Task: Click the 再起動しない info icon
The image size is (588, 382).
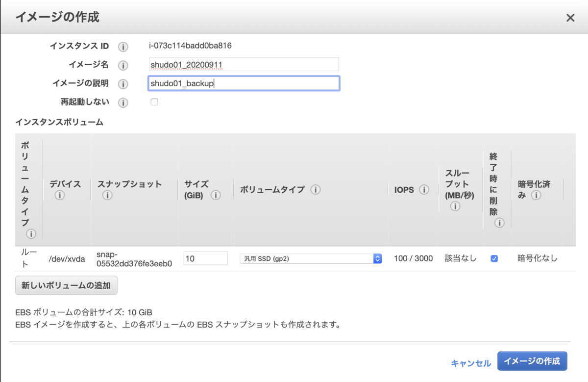Action: [x=123, y=102]
